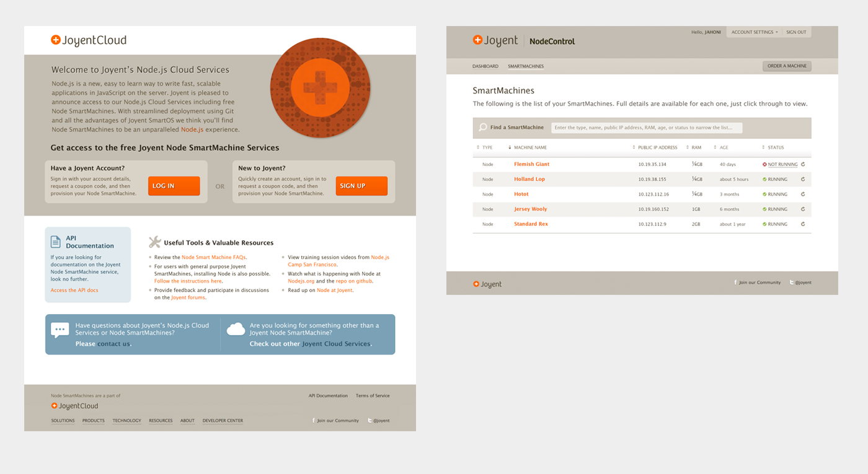Click refresh icon in Standard Rex row
The image size is (868, 474).
(x=803, y=224)
